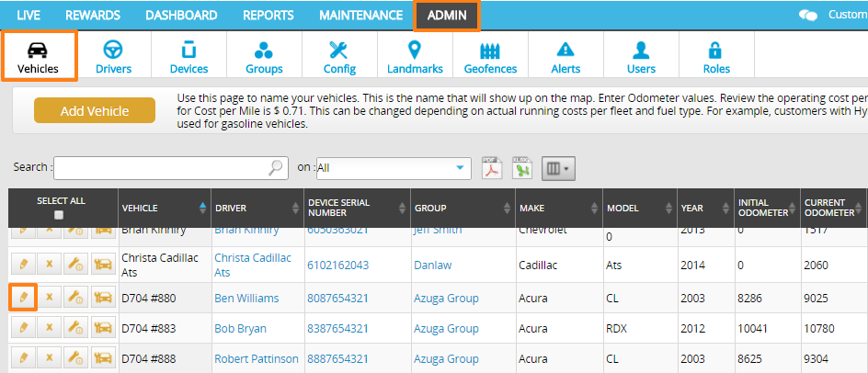Sort table by Vehicle column
The height and width of the screenshot is (373, 868).
point(165,208)
